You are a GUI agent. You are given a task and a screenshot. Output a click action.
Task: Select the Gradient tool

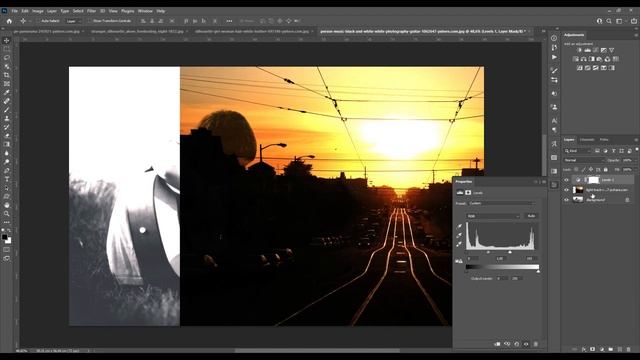tap(7, 144)
